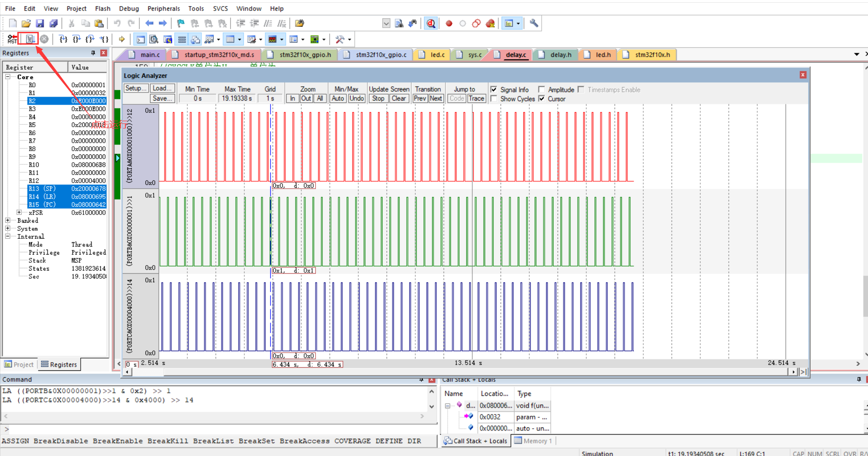
Task: Expand the xPSR register node
Action: point(19,212)
